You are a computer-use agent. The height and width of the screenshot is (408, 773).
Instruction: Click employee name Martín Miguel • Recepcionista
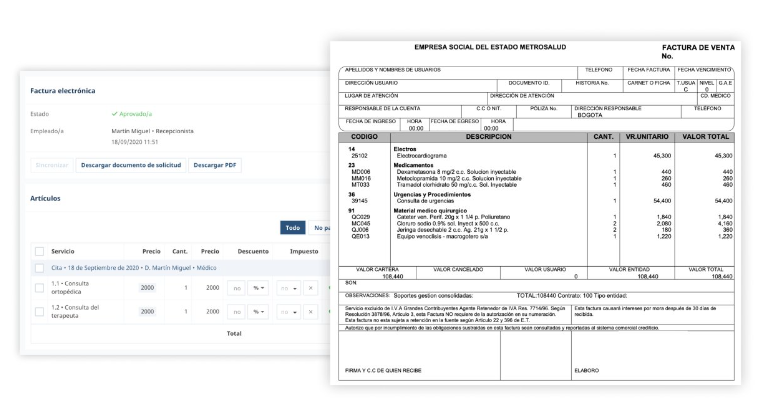152,131
